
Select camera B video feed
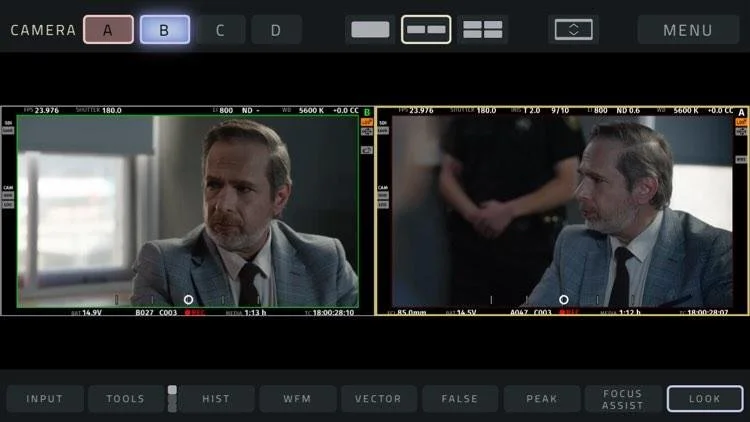(x=188, y=211)
